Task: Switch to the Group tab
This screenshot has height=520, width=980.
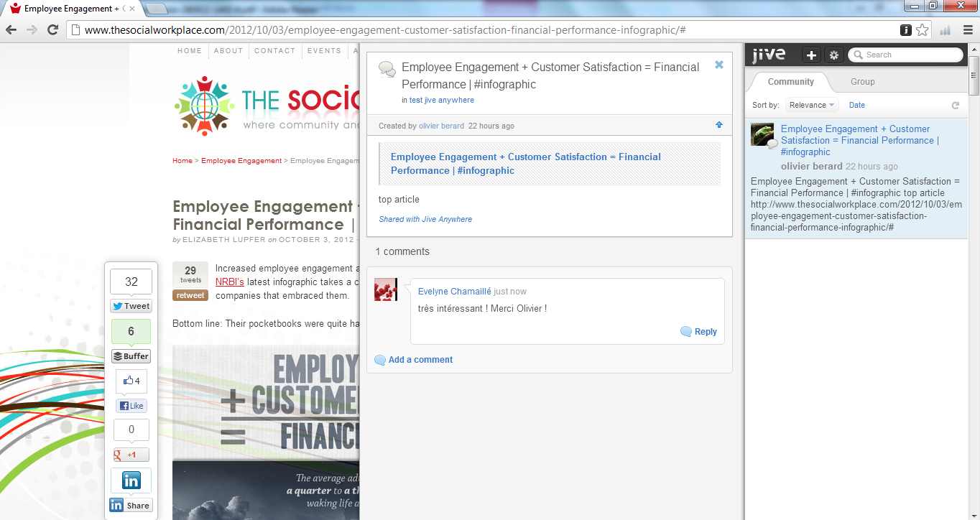Action: [x=862, y=82]
